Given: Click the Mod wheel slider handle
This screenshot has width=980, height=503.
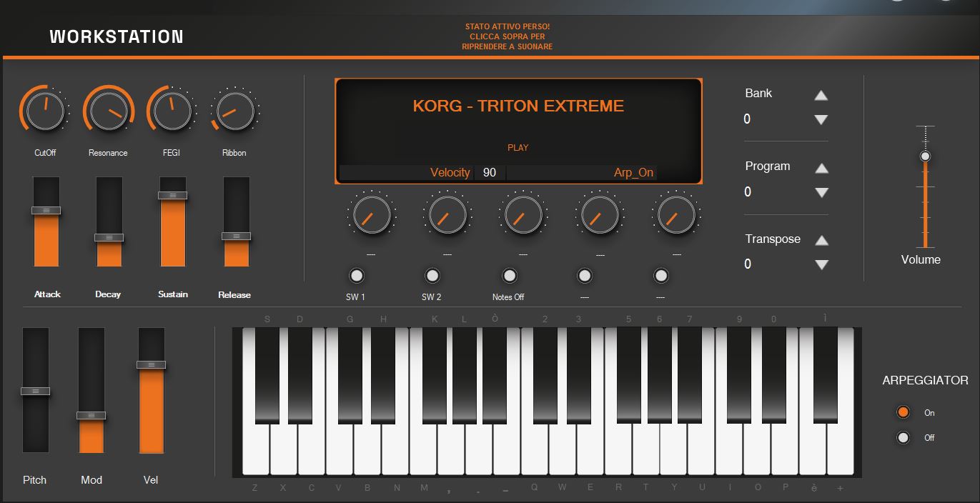Looking at the screenshot, I should tap(91, 415).
